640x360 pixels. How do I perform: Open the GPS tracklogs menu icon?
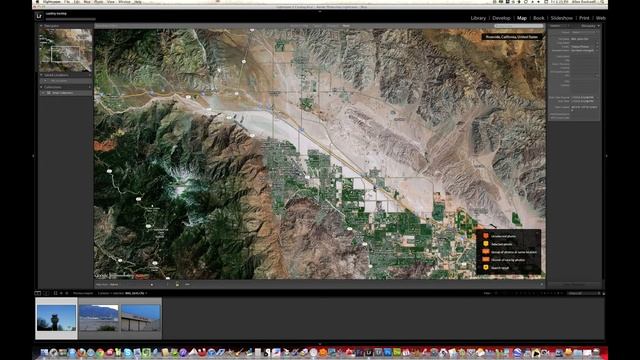pos(187,284)
